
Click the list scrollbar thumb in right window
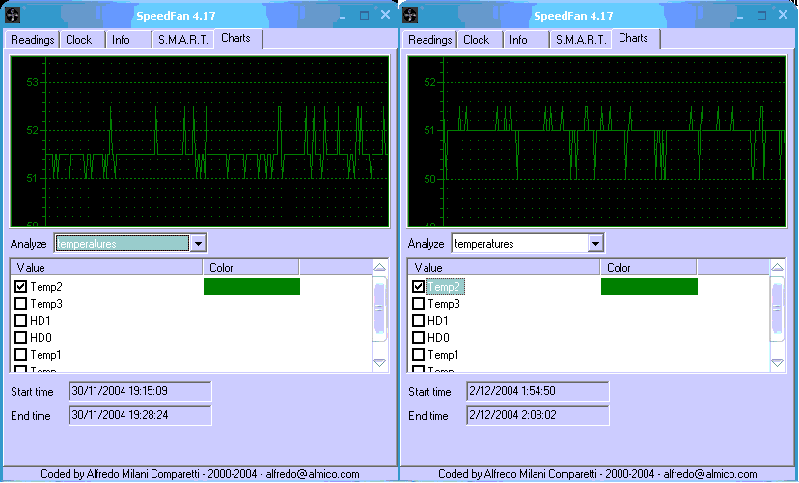(777, 308)
